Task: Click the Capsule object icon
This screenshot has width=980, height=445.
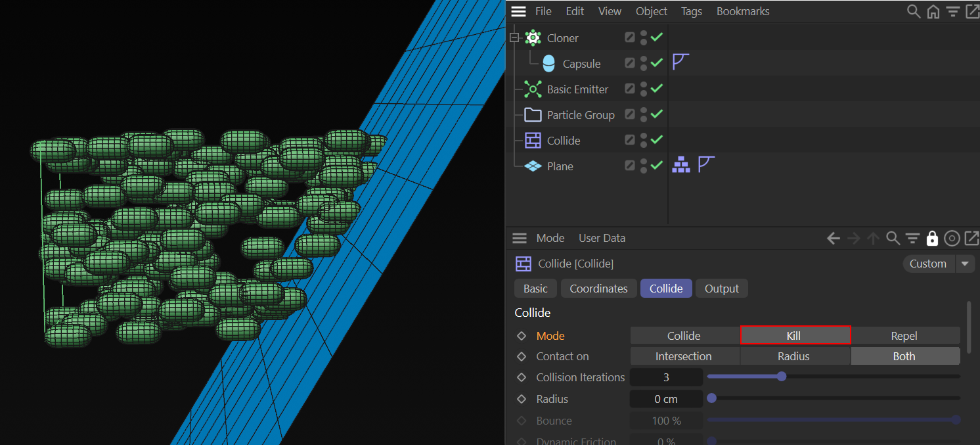Action: click(x=548, y=64)
